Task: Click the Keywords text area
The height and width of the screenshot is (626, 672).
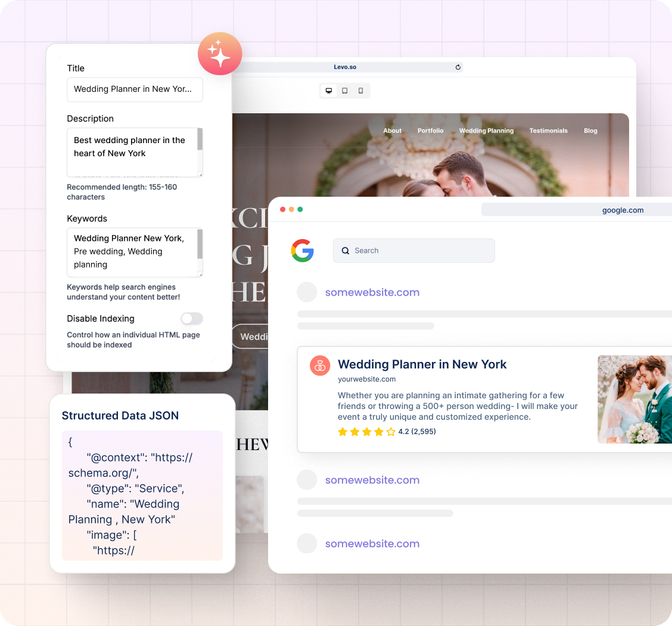Action: pos(131,252)
